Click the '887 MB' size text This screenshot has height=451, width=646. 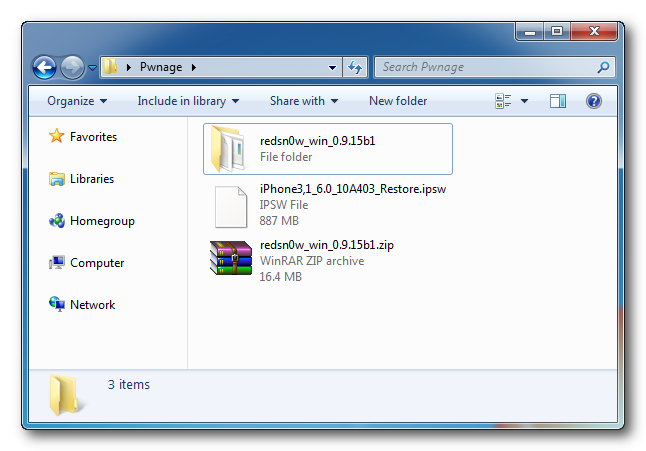[279, 221]
